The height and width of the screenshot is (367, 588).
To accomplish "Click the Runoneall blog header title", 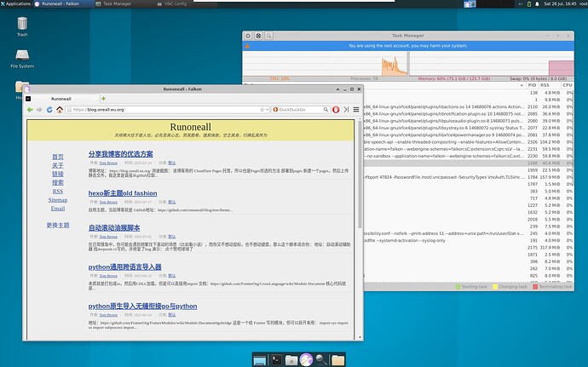I will (191, 127).
